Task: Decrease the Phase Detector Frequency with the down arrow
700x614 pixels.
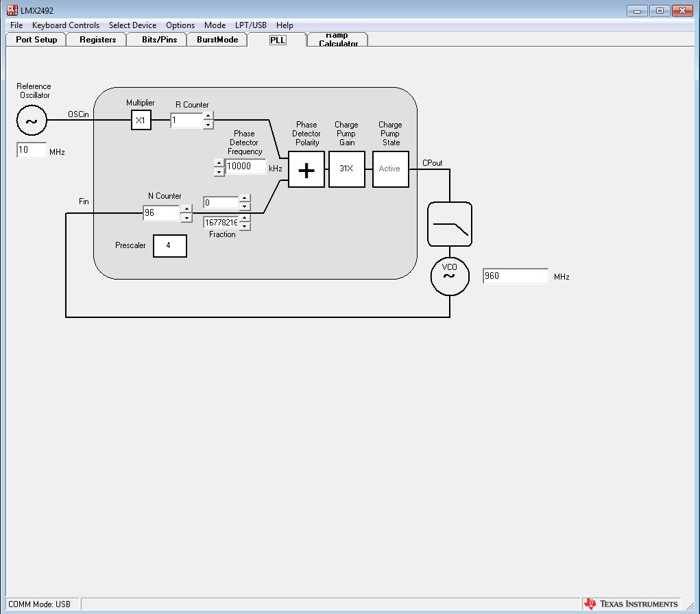Action: click(x=219, y=172)
